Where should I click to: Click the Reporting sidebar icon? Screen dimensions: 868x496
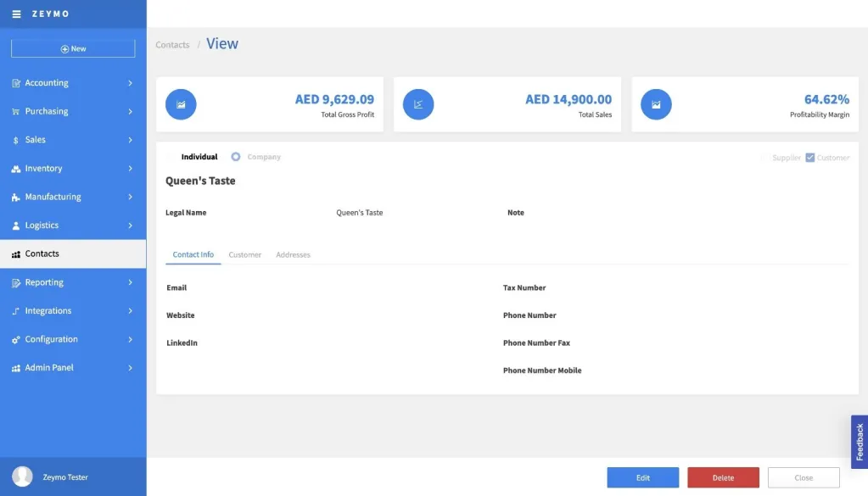(15, 282)
